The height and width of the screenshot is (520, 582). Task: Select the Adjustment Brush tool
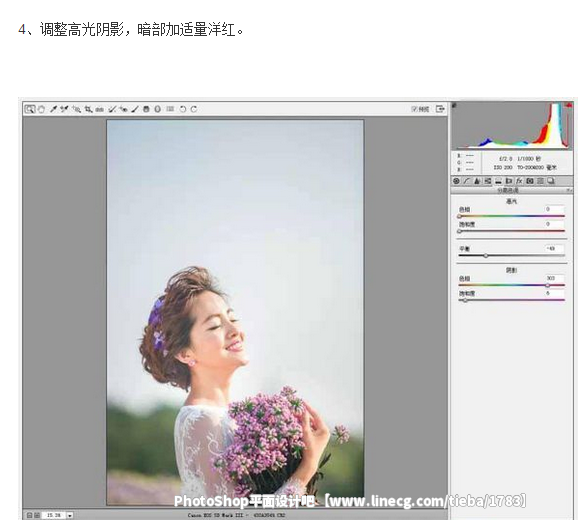[135, 109]
